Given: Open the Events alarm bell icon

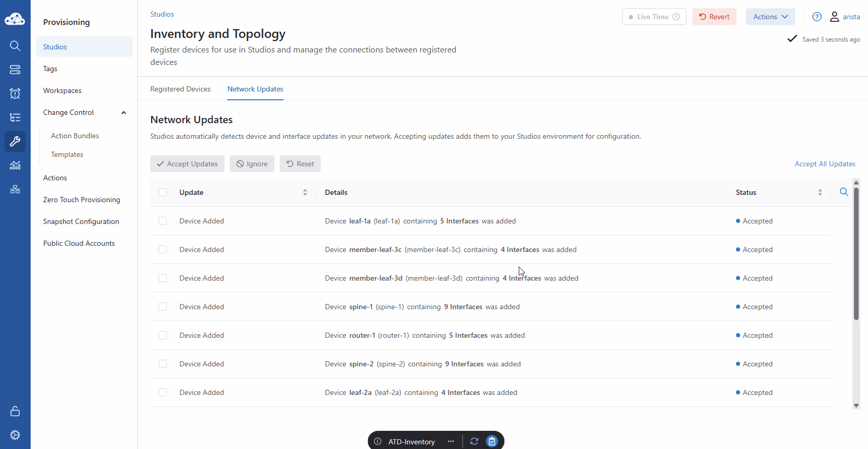Looking at the screenshot, I should pyautogui.click(x=15, y=94).
